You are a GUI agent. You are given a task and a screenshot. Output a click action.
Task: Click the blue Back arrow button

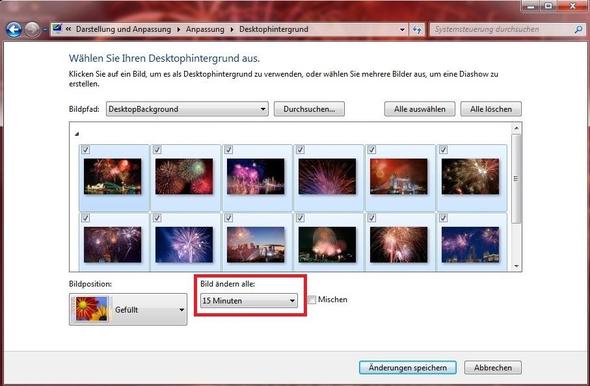click(x=14, y=29)
